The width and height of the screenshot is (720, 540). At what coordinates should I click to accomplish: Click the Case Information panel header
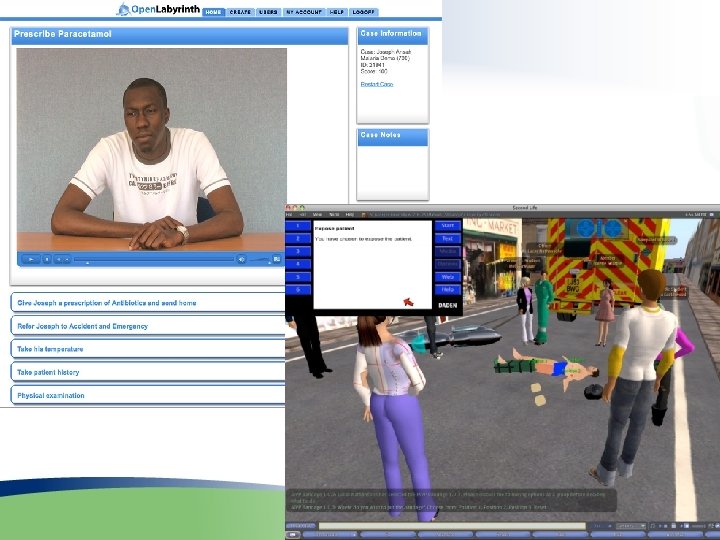[393, 35]
